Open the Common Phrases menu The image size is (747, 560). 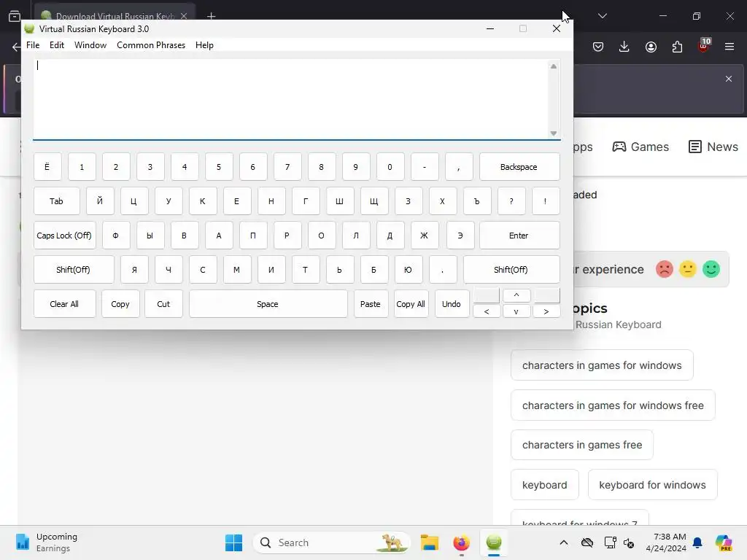coord(151,45)
